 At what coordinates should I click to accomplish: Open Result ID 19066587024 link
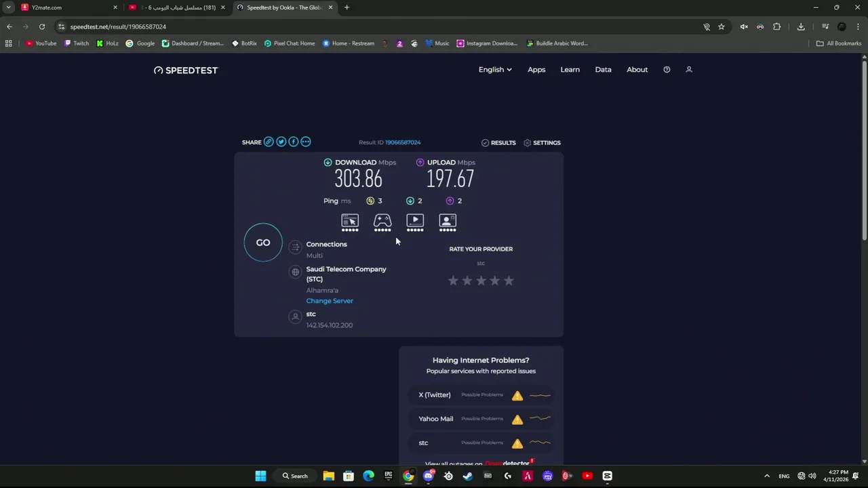point(403,142)
